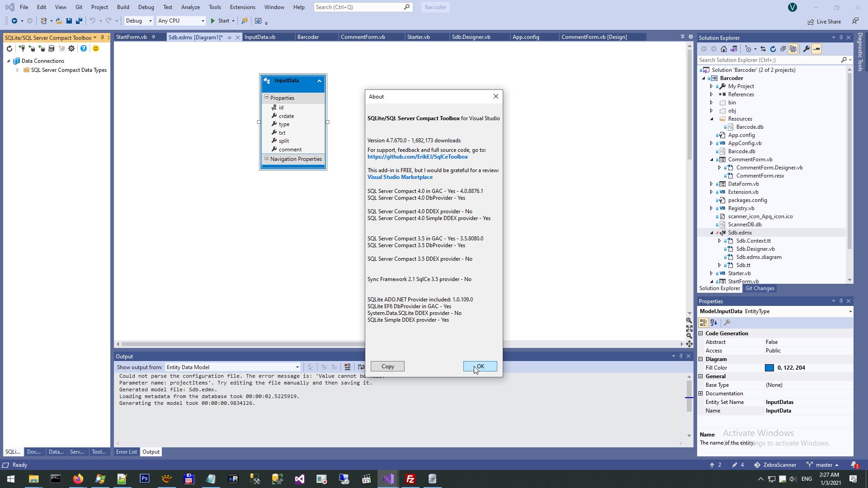This screenshot has height=488, width=868.
Task: Toggle Show All Files in Solution Explorer
Action: [793, 49]
